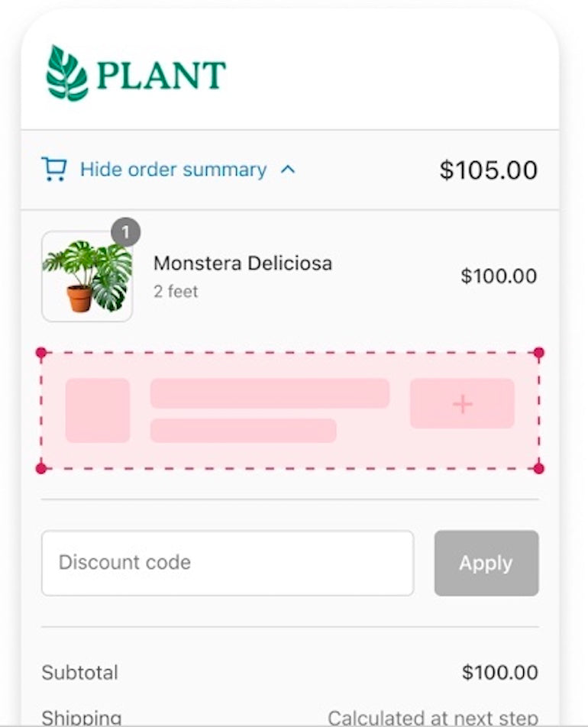Click the pink dashed placeholder region
This screenshot has height=727, width=588.
[290, 409]
